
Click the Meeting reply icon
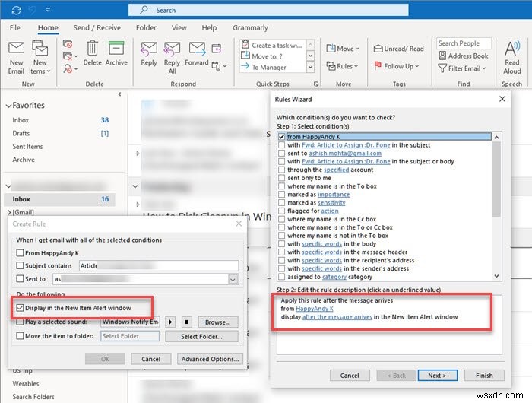[216, 49]
